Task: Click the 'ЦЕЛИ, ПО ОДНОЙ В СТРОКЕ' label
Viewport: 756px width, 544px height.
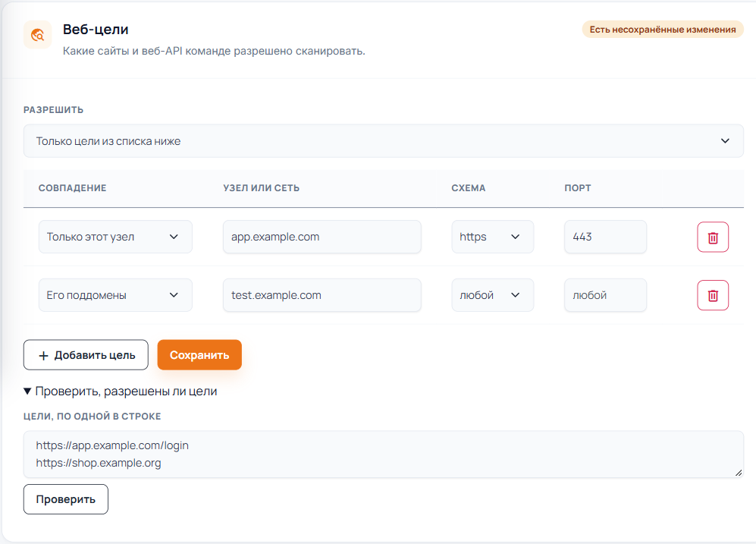Action: (92, 417)
